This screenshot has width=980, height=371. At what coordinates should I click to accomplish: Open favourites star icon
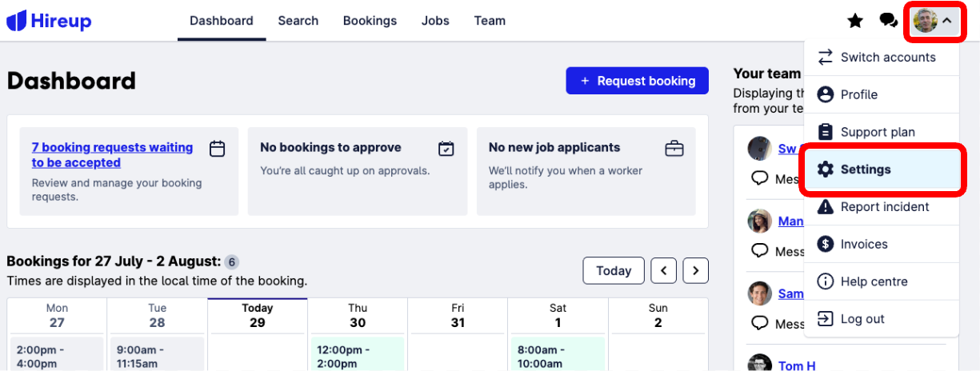(x=855, y=21)
